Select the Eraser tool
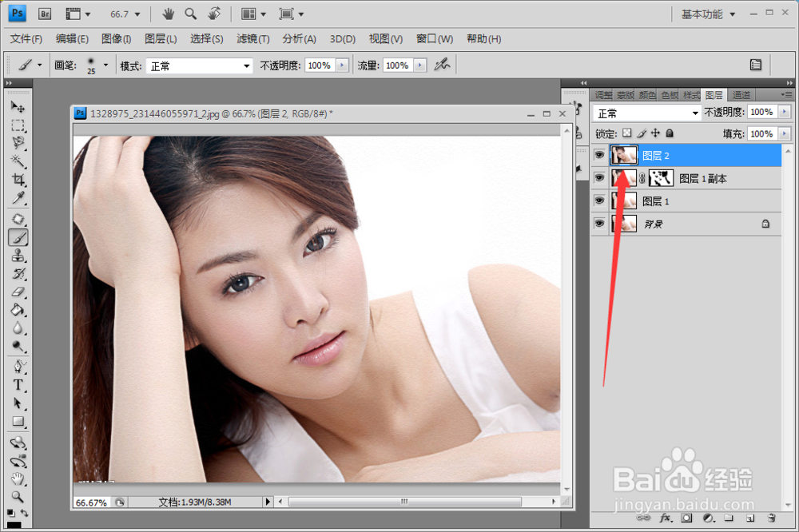This screenshot has height=532, width=799. coord(18,292)
